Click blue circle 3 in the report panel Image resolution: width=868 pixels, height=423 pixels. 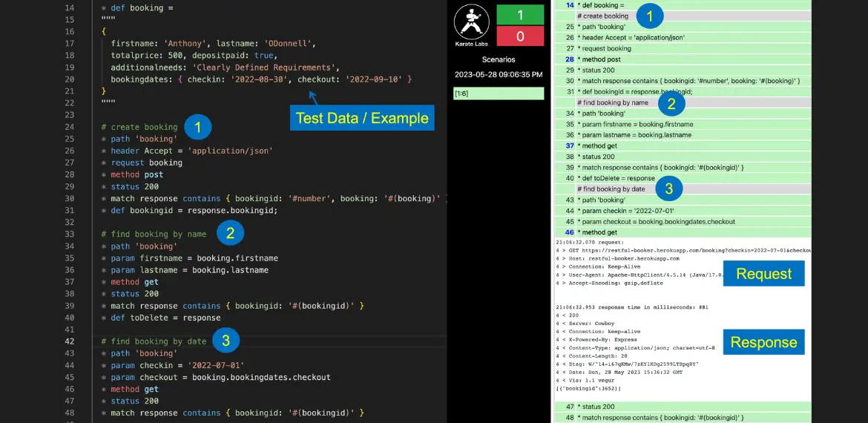pyautogui.click(x=668, y=189)
